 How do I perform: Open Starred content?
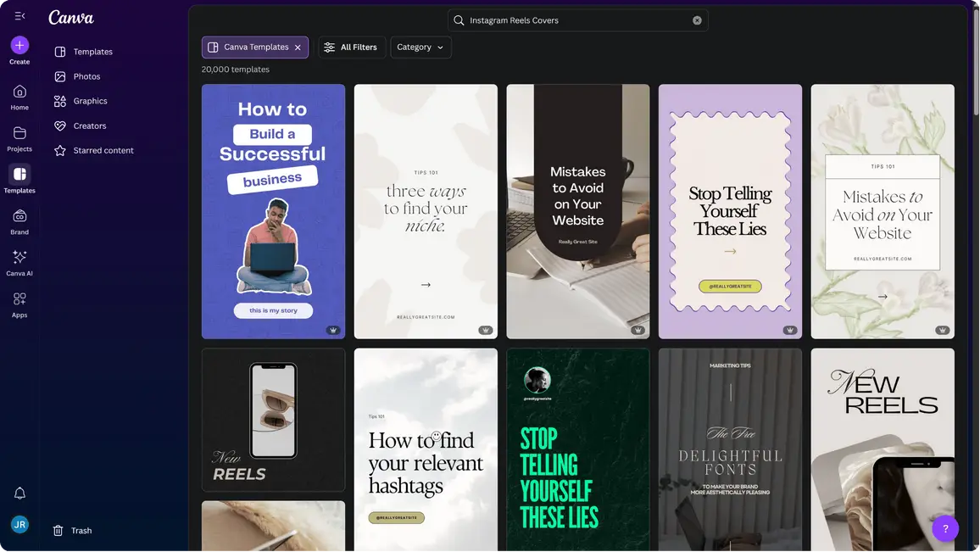(103, 150)
